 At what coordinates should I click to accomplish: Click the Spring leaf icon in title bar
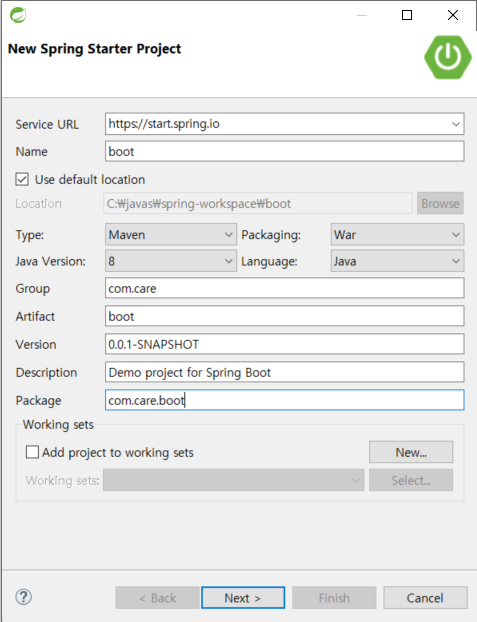click(18, 15)
